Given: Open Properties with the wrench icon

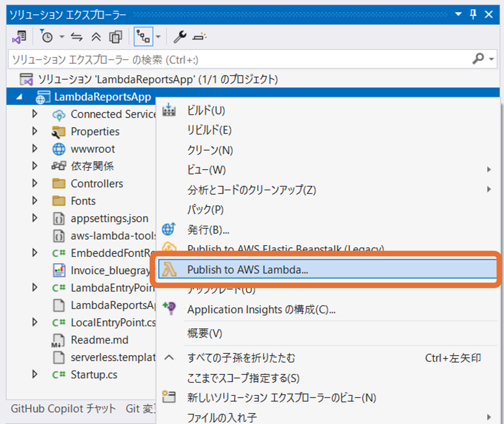Looking at the screenshot, I should [x=180, y=37].
